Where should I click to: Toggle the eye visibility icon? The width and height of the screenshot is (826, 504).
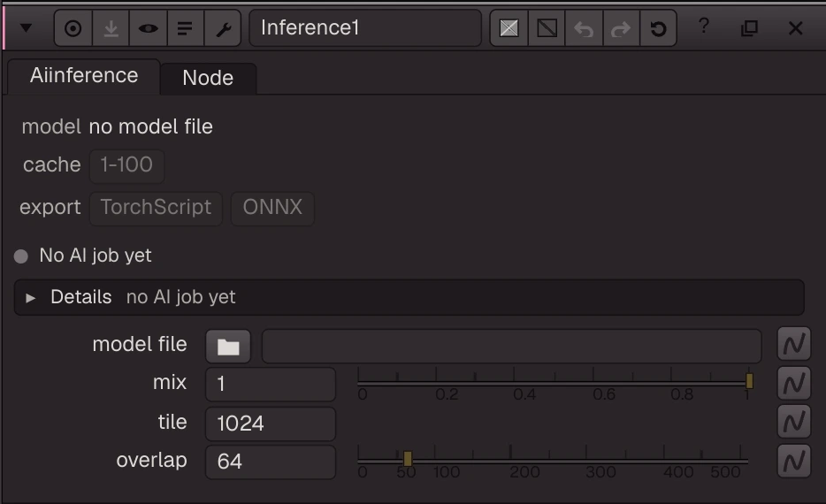pos(148,28)
